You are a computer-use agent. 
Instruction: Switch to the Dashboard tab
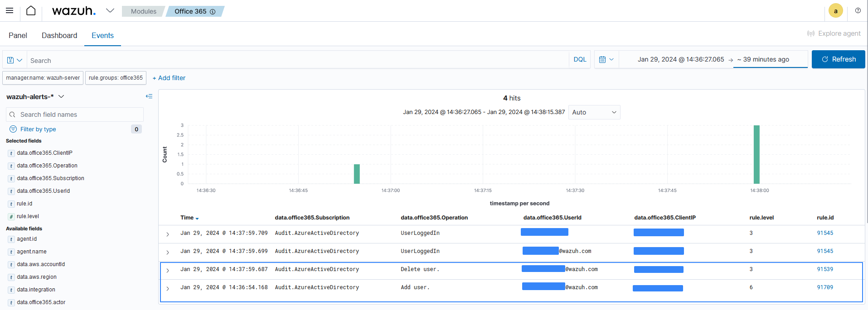(59, 35)
